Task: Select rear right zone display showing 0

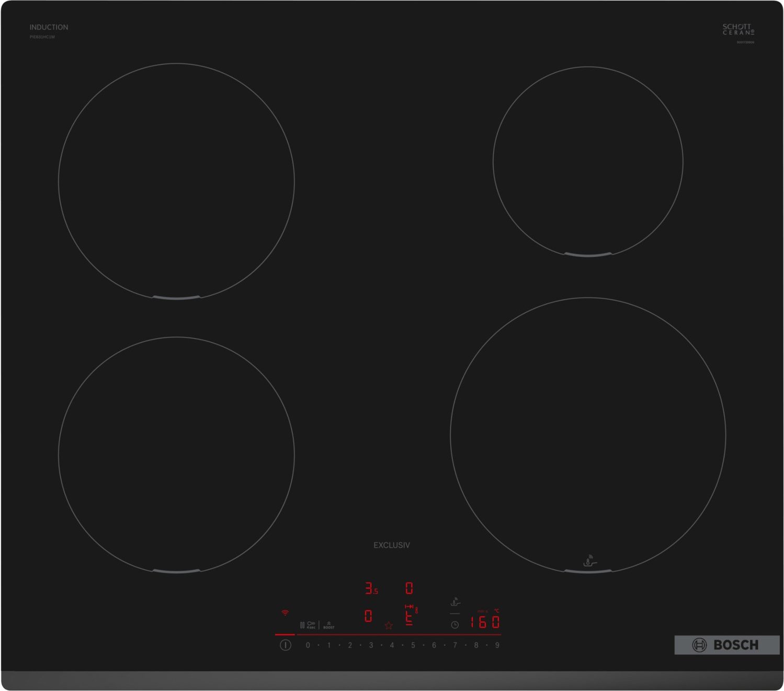Action: coord(409,588)
